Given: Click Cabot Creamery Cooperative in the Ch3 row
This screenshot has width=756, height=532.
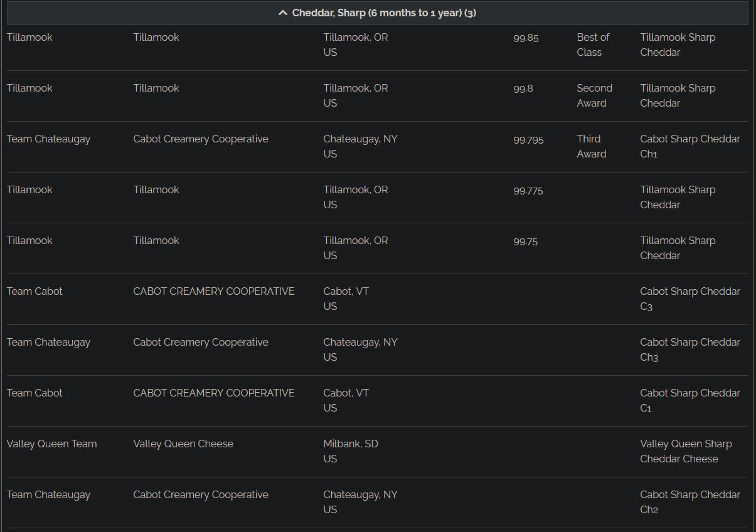Looking at the screenshot, I should (201, 342).
